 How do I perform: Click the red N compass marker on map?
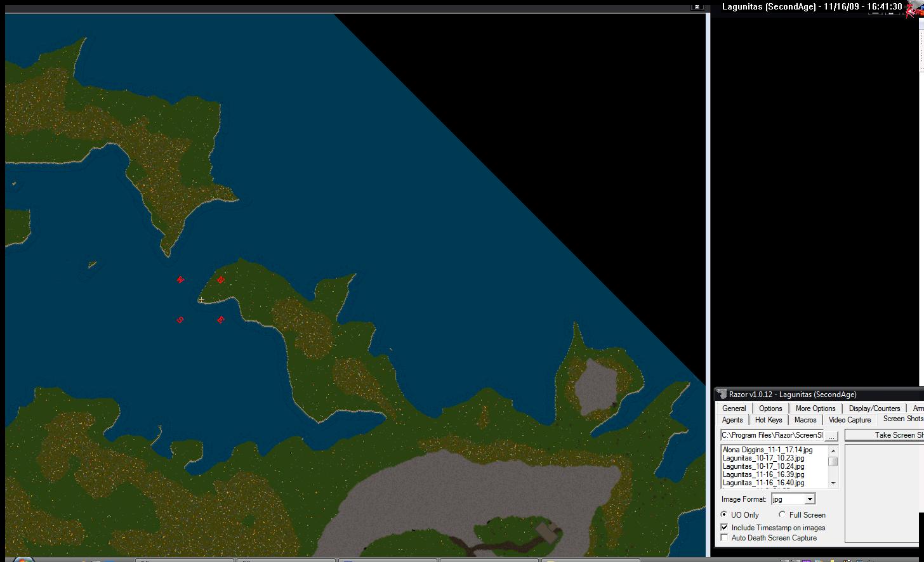click(221, 280)
